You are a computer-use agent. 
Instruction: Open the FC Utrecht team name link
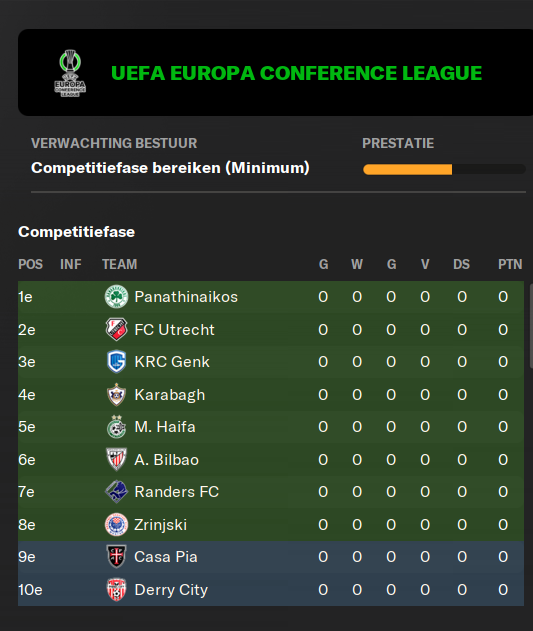coord(174,330)
